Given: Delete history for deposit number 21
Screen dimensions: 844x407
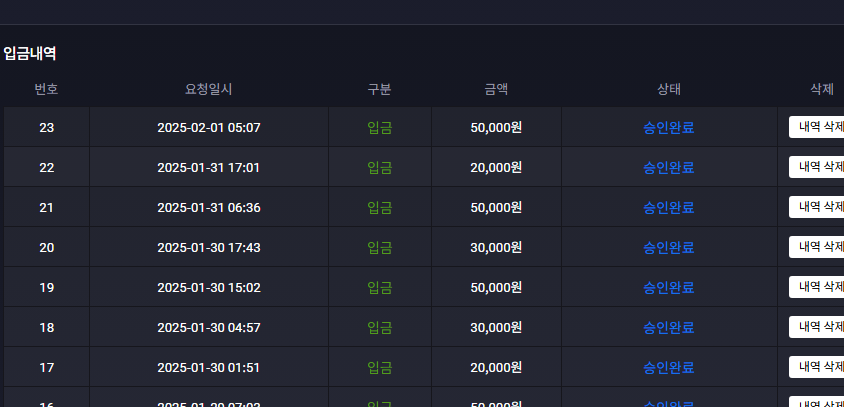Looking at the screenshot, I should point(817,207).
